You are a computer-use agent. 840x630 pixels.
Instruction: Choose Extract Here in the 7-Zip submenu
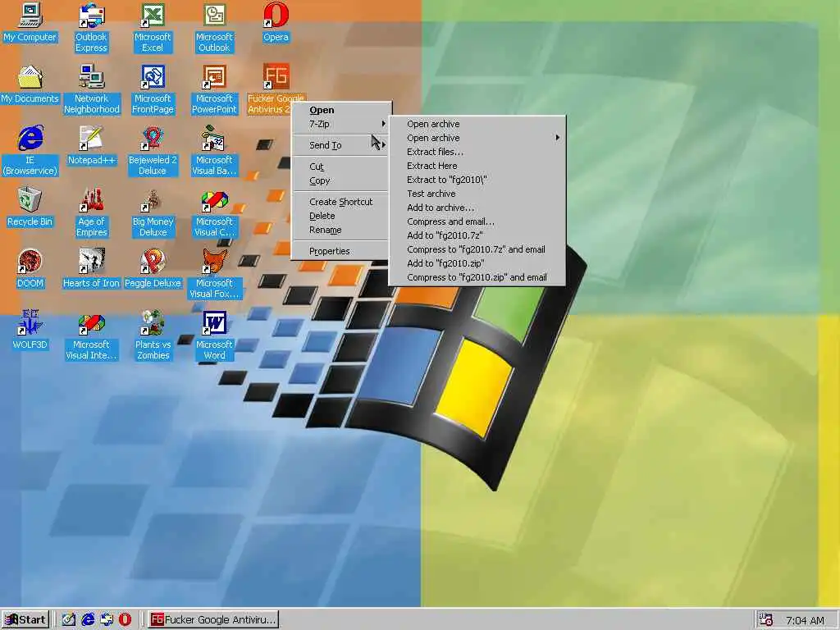coord(477,166)
